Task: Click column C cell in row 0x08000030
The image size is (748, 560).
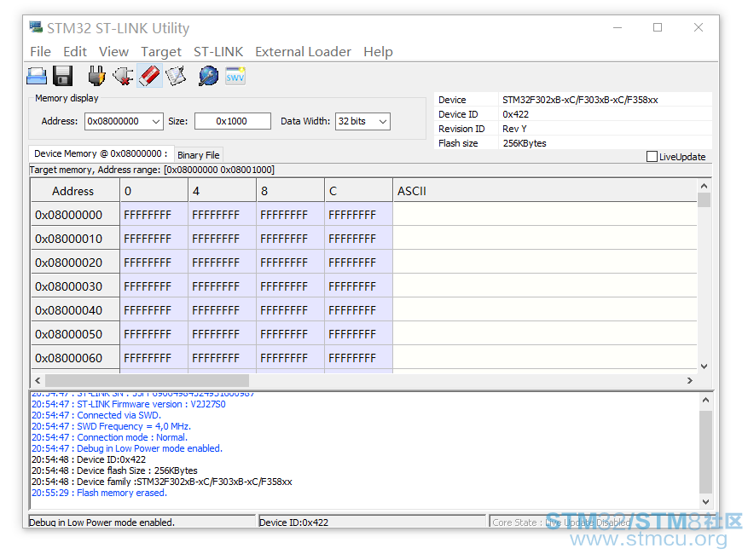Action: (359, 286)
